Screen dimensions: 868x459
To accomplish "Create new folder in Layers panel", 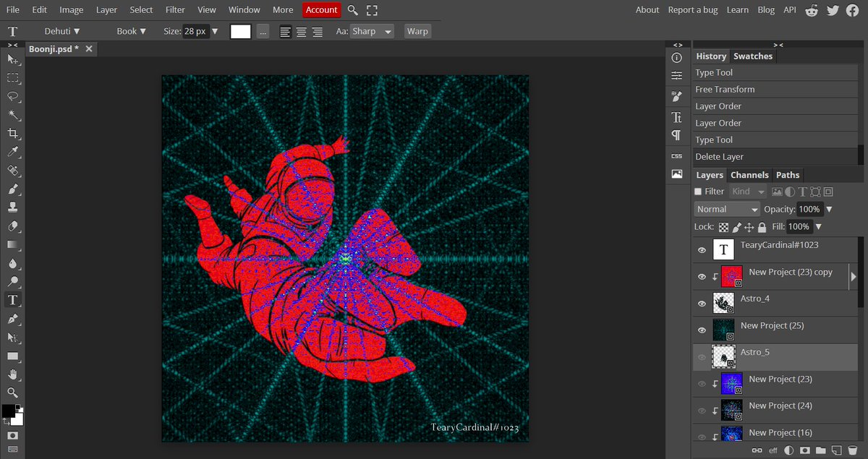I will pyautogui.click(x=820, y=450).
